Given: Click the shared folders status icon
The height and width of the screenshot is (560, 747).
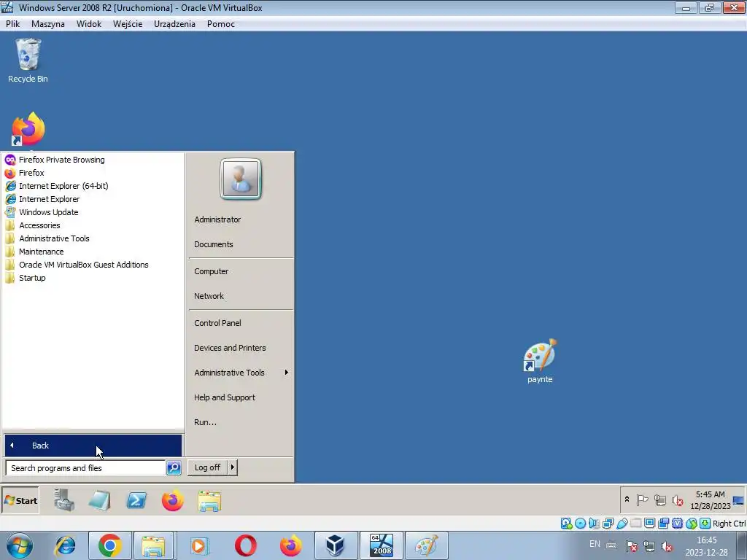Looking at the screenshot, I should 635,524.
